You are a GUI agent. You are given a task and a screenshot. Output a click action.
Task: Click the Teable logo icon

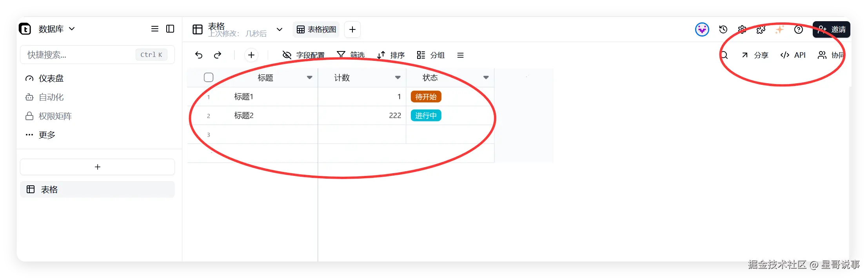click(25, 29)
